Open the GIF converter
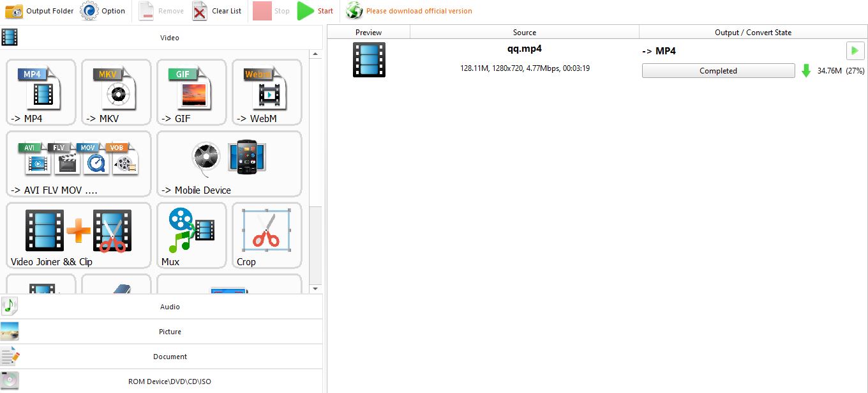 [x=191, y=92]
